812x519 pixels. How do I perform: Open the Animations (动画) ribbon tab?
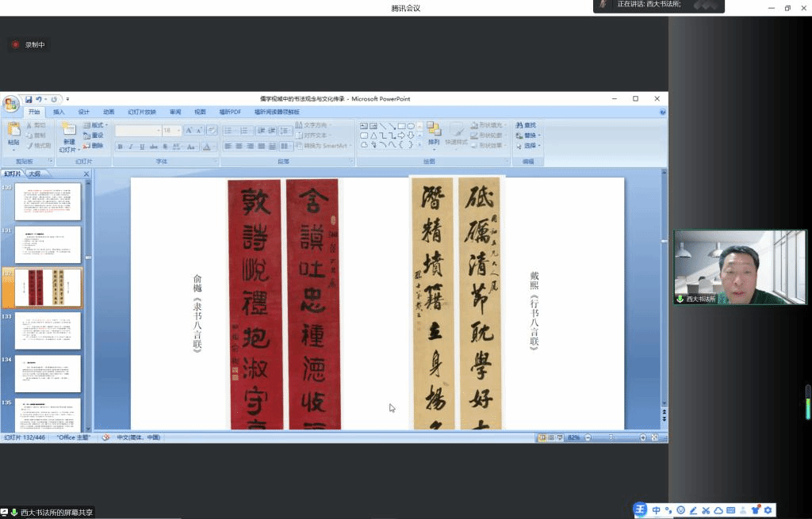(109, 112)
